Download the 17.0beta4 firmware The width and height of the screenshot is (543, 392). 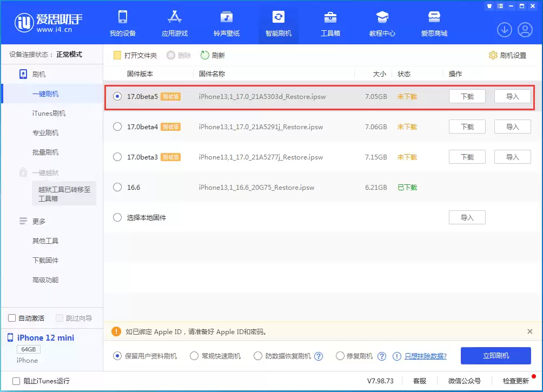point(467,127)
